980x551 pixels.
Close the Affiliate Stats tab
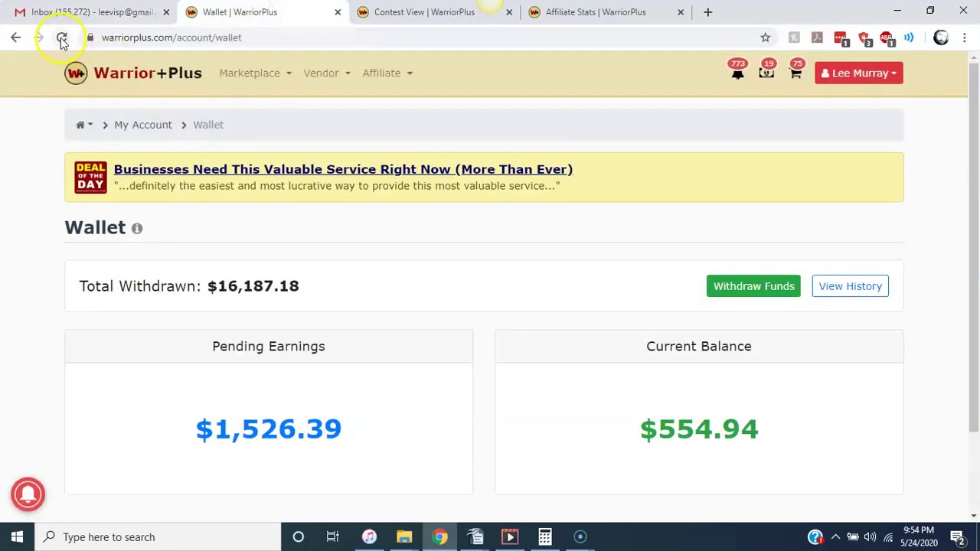pos(681,12)
